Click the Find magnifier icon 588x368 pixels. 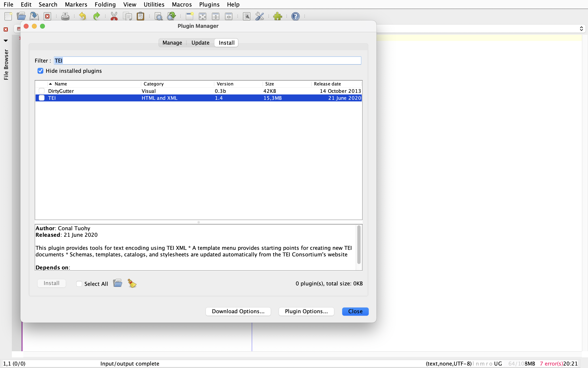(x=158, y=16)
